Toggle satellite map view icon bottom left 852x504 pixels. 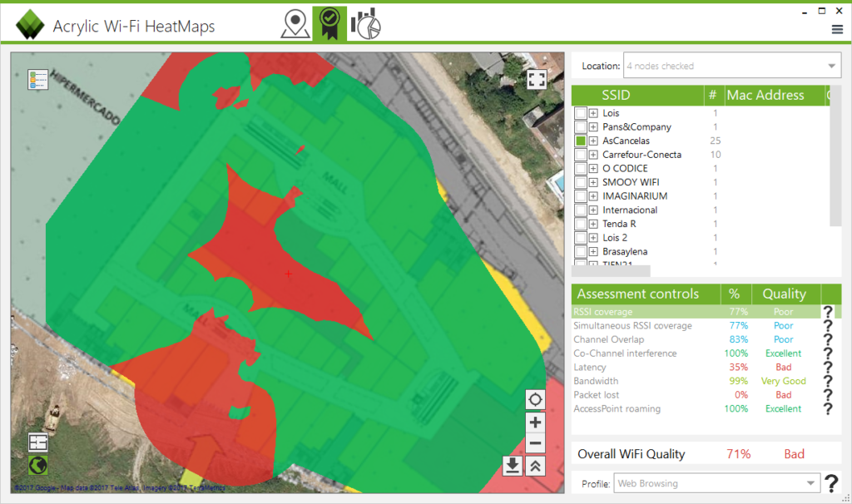37,465
